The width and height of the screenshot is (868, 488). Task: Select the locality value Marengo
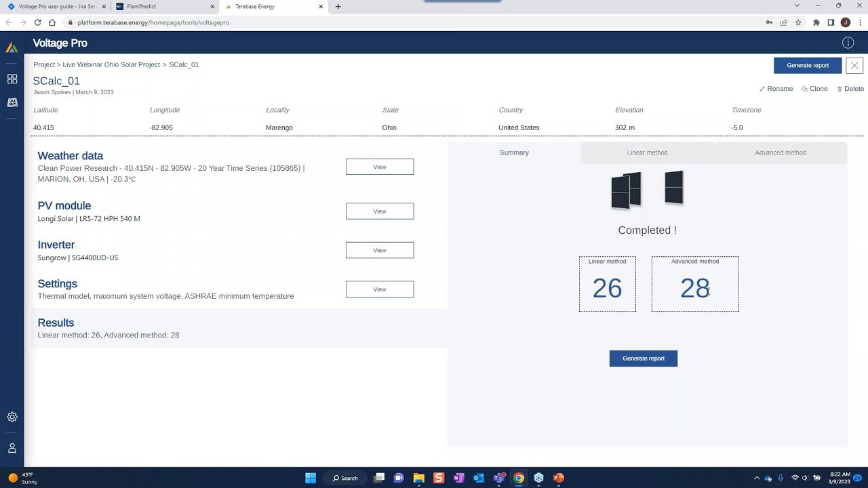coord(279,127)
